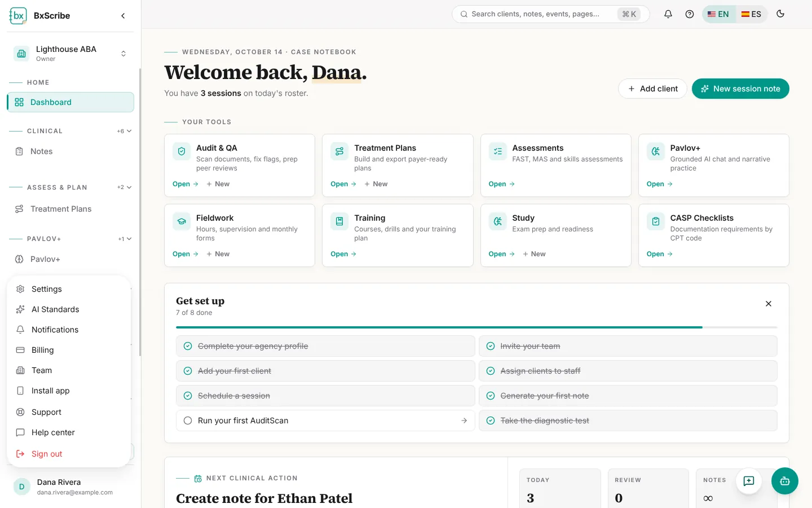Click the New session note button

[740, 89]
